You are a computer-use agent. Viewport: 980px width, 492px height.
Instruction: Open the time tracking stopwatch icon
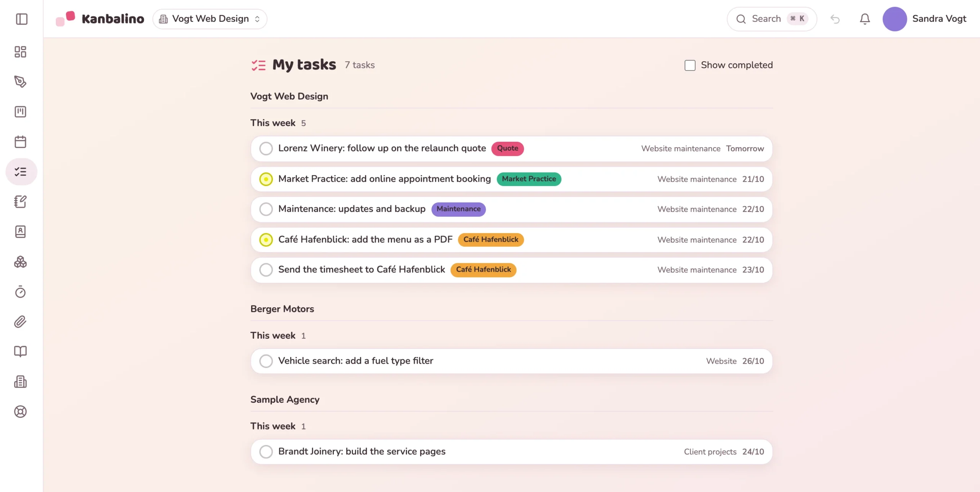[x=20, y=292]
